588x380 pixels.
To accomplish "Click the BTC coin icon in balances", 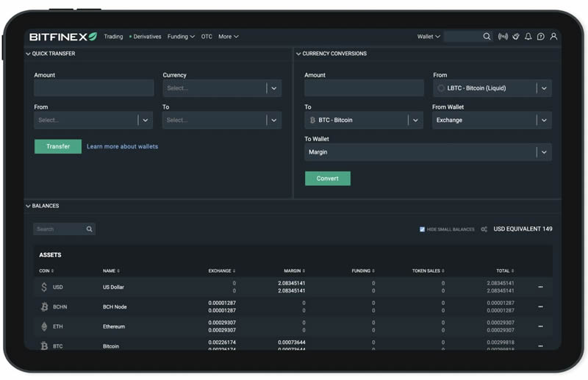I will pos(44,346).
